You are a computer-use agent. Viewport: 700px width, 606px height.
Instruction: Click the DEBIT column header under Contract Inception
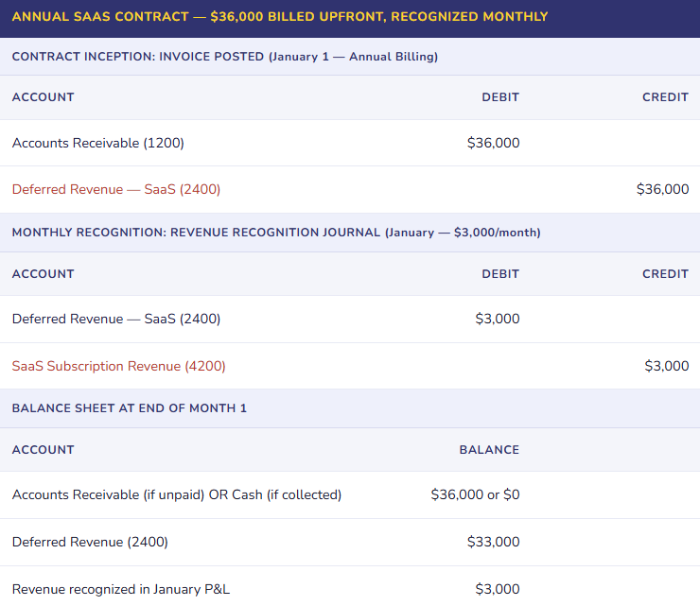[500, 97]
